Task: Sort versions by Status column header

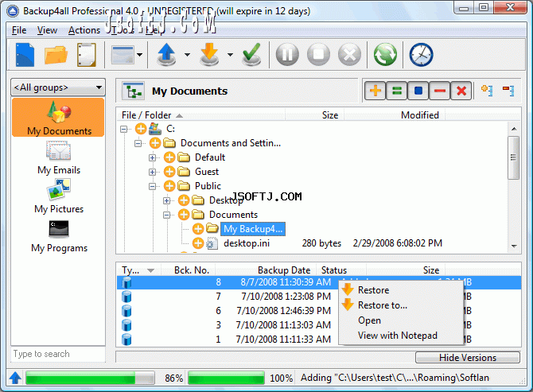Action: pos(341,270)
